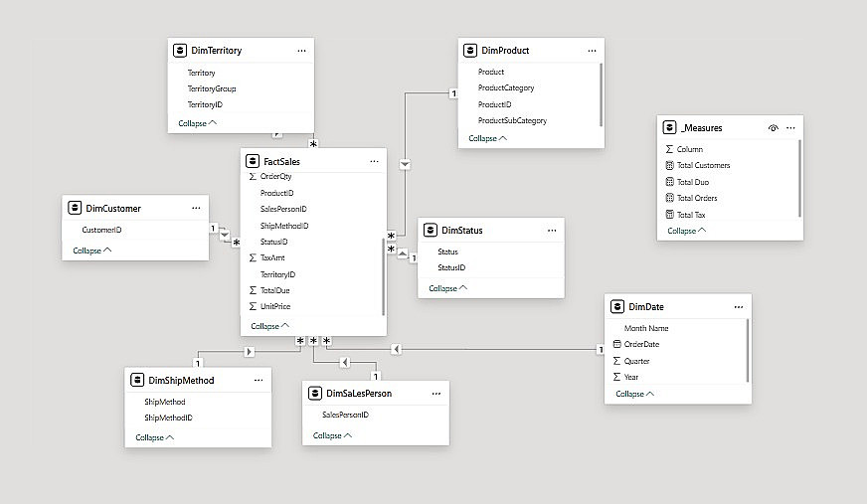Click the calendar icon beside OrderDate

coord(616,344)
